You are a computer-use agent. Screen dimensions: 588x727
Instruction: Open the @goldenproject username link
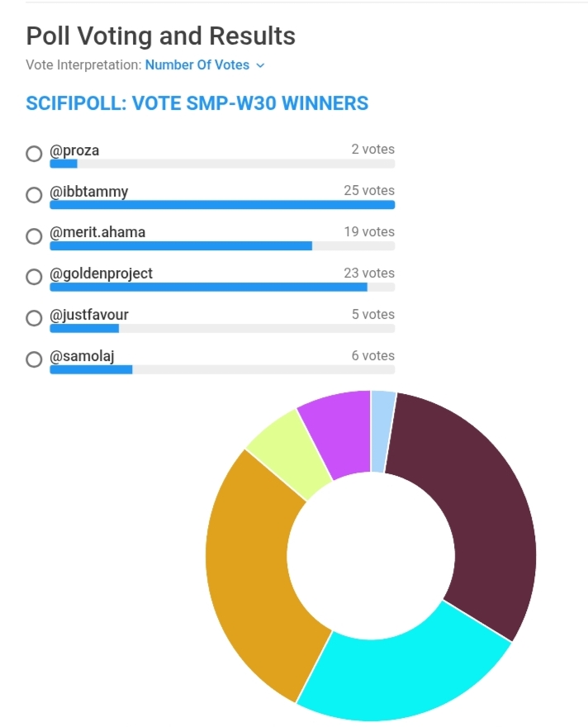coord(102,273)
